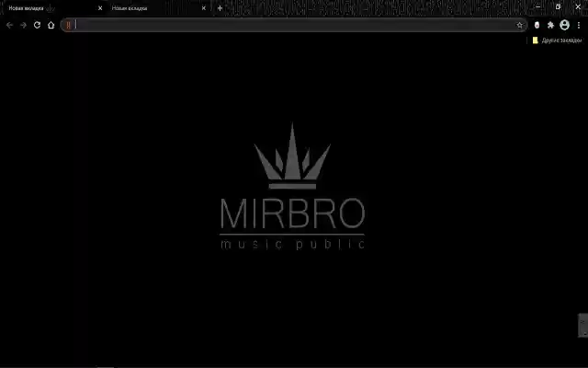Viewport: 588px width, 368px height.
Task: Close the browser window
Action: coord(578,6)
